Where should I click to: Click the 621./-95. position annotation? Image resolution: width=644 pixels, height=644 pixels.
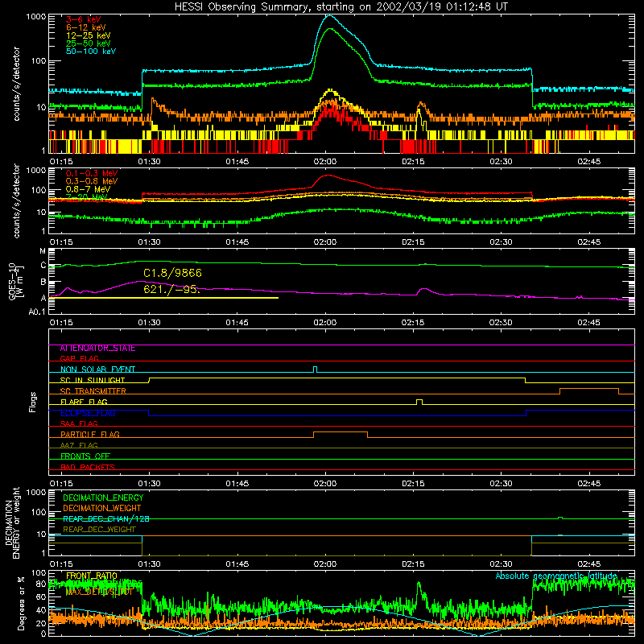click(171, 289)
